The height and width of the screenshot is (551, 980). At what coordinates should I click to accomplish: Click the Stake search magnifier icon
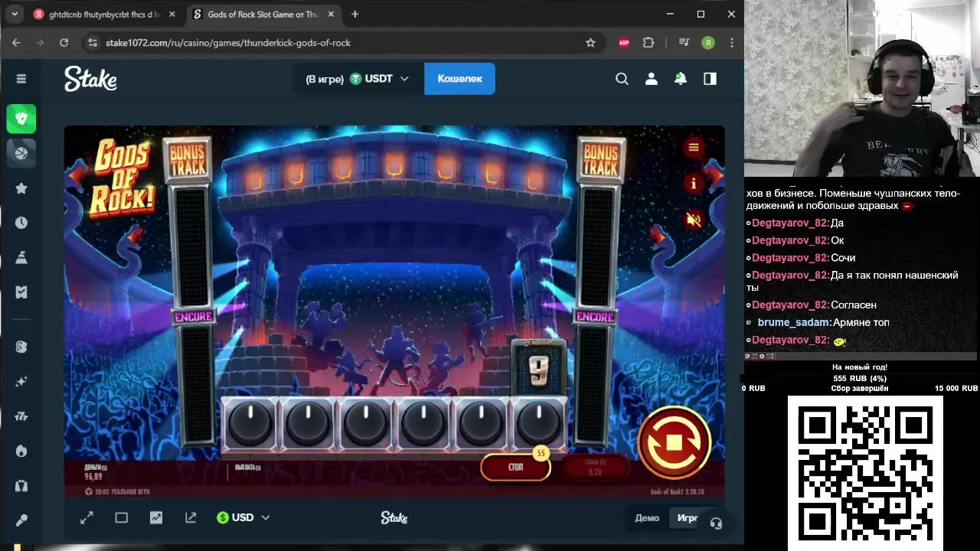pos(622,79)
